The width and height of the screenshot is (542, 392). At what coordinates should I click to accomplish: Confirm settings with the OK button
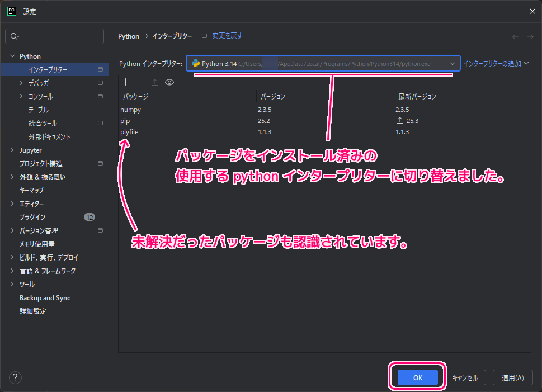[x=416, y=377]
